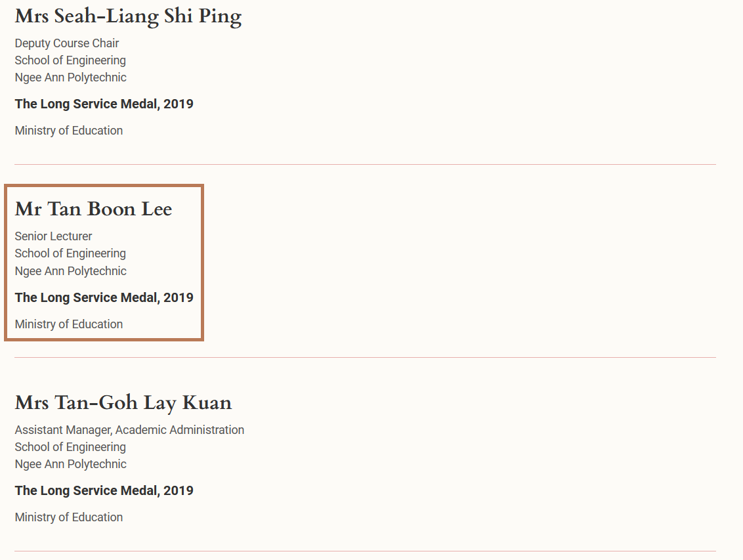Click the Mrs Tan-Goh Lay Kuan heading

coord(123,403)
